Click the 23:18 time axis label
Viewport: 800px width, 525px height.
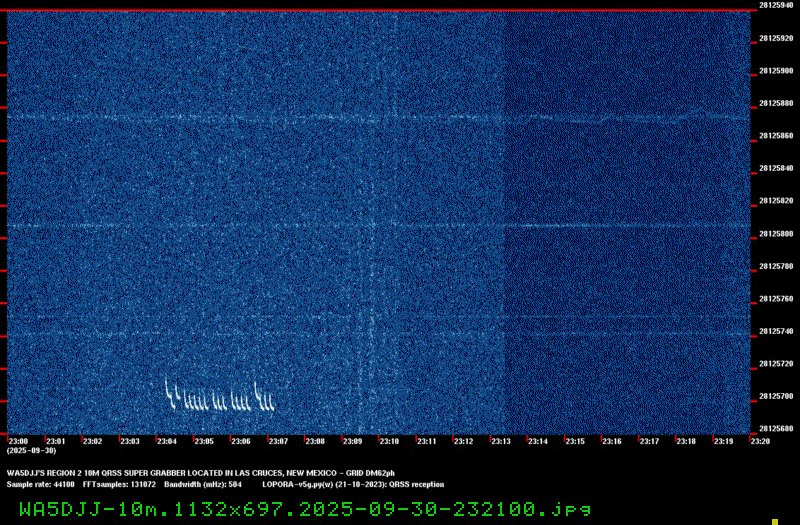click(x=686, y=441)
